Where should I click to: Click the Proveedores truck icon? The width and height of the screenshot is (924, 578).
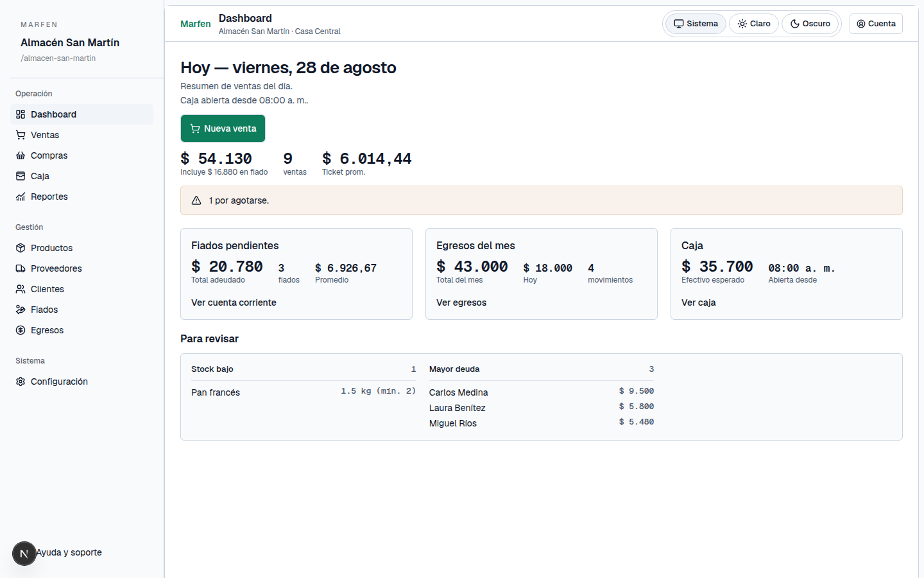pyautogui.click(x=21, y=268)
